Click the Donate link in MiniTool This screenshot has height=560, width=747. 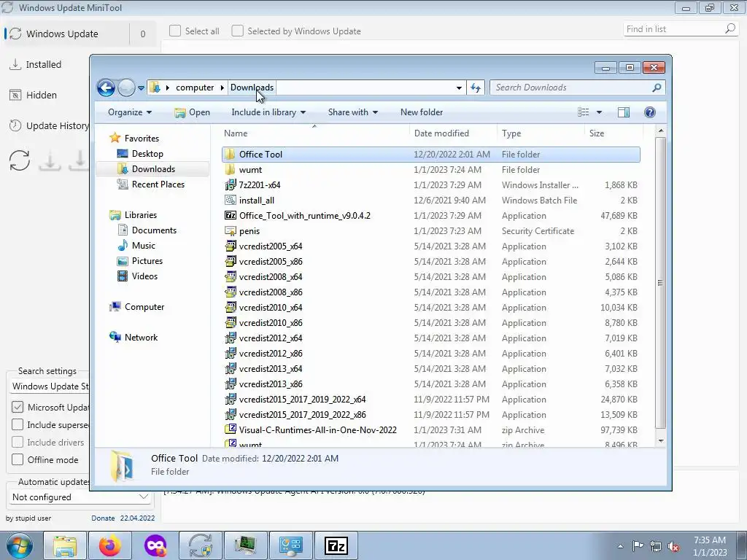click(103, 518)
